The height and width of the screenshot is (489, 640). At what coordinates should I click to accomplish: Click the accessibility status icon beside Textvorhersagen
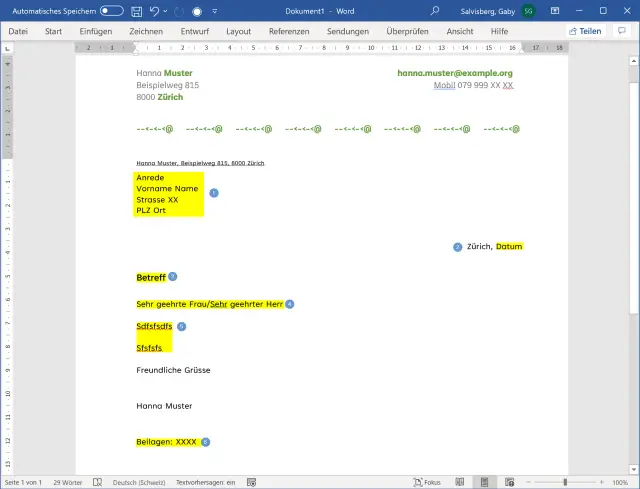click(x=251, y=482)
